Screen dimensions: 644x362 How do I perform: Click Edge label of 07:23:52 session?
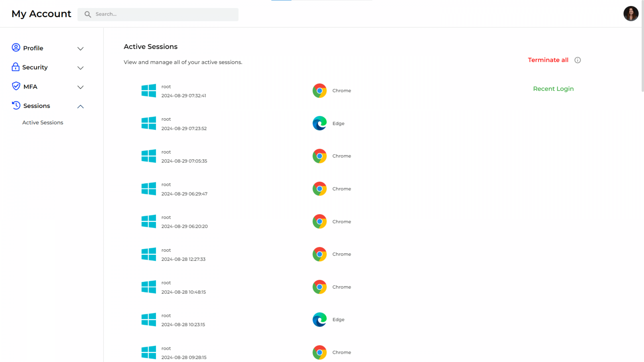(x=338, y=123)
